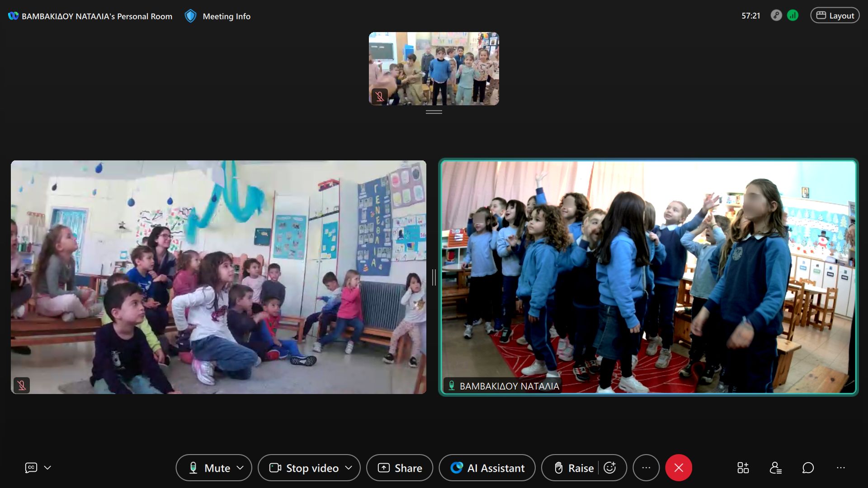The height and width of the screenshot is (488, 868).
Task: Open the AI Assistant
Action: [487, 468]
